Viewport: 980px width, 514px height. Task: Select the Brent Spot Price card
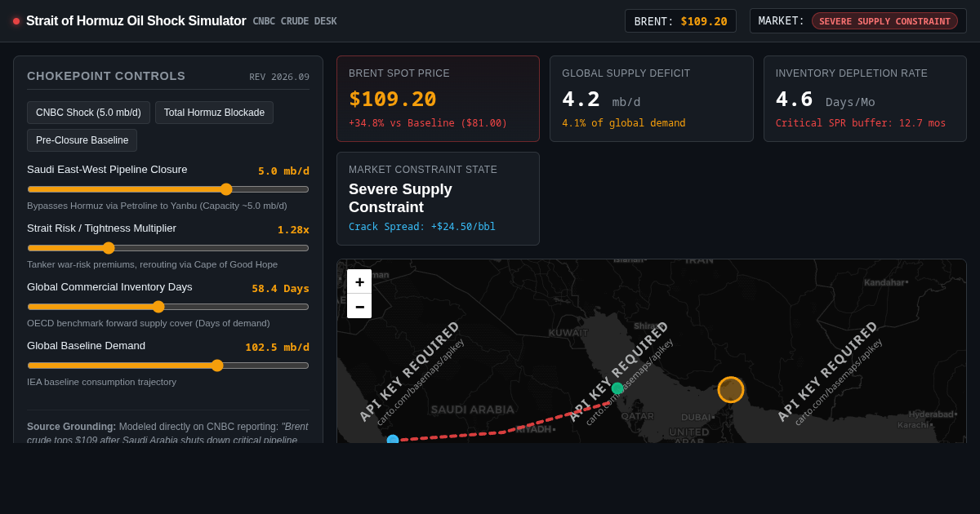(438, 99)
